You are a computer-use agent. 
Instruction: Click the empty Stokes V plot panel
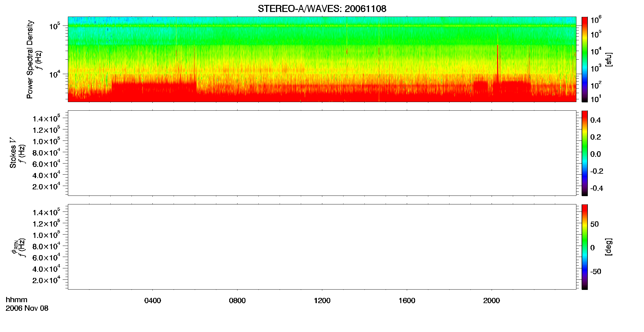(x=322, y=153)
